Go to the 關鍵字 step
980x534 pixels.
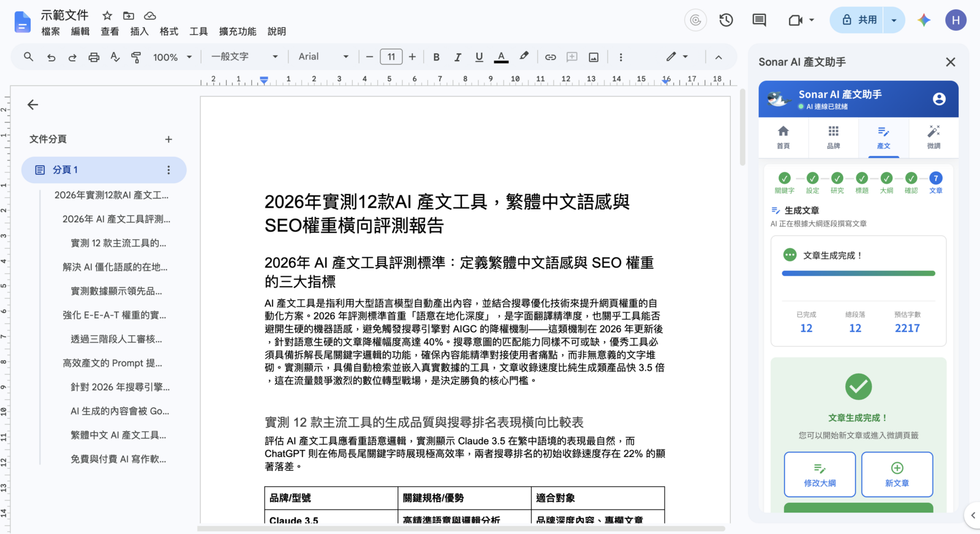[785, 182]
